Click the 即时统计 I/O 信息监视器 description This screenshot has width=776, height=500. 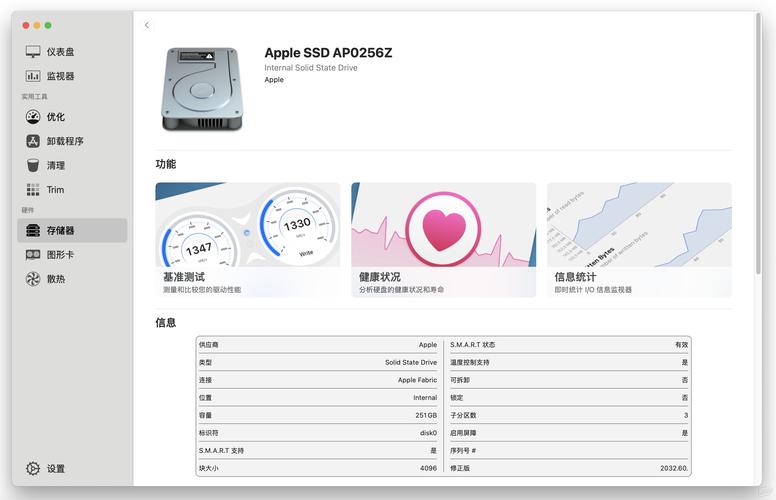(x=593, y=290)
